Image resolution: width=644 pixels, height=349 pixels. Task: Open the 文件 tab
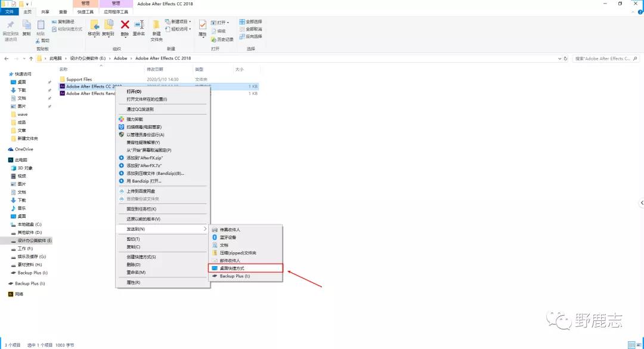[x=9, y=12]
